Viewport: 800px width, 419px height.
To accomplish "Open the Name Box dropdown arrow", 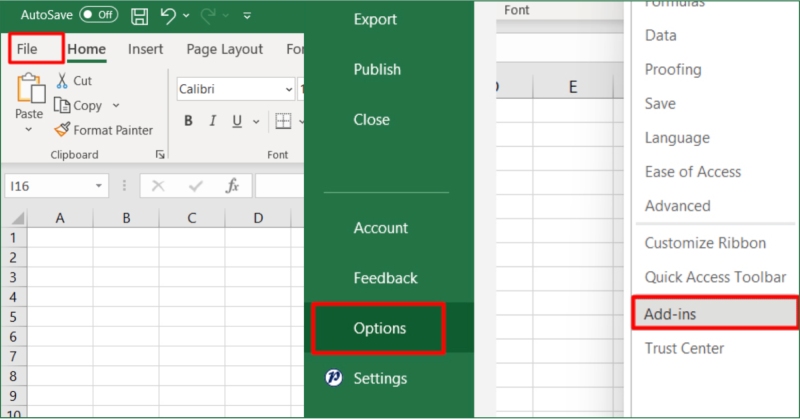I will (x=98, y=186).
